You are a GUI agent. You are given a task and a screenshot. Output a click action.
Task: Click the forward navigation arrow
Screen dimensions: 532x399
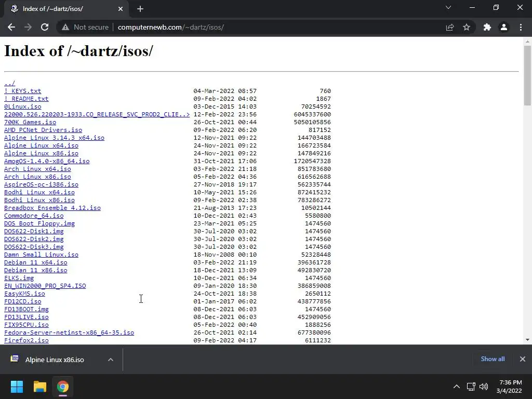(28, 27)
